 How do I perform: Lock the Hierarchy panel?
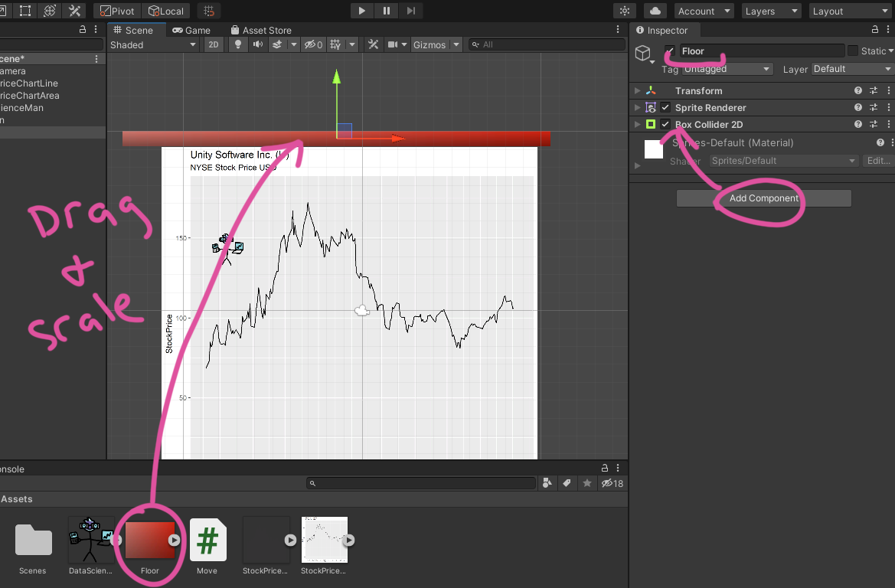(x=82, y=30)
